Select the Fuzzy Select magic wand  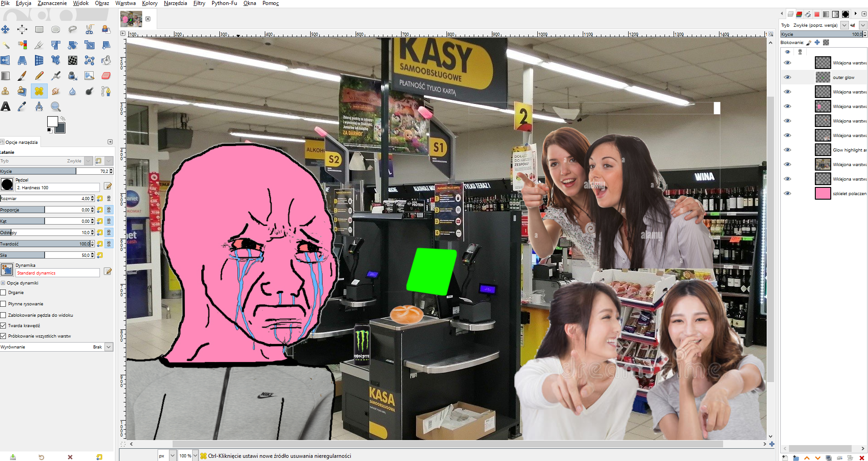pos(5,45)
